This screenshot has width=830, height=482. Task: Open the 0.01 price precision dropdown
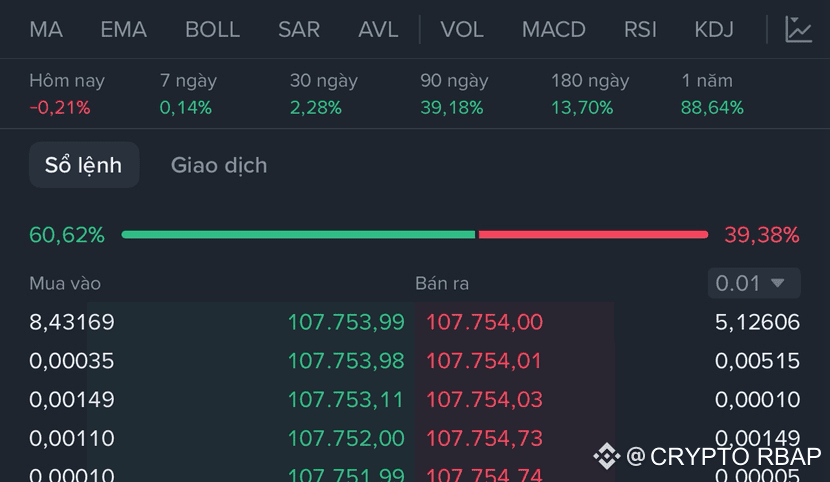(x=754, y=283)
